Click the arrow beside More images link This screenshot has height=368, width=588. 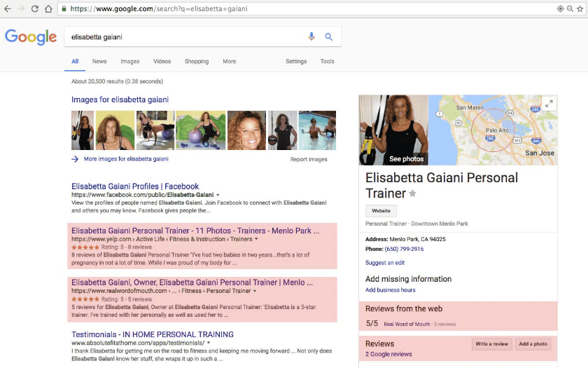tap(75, 159)
